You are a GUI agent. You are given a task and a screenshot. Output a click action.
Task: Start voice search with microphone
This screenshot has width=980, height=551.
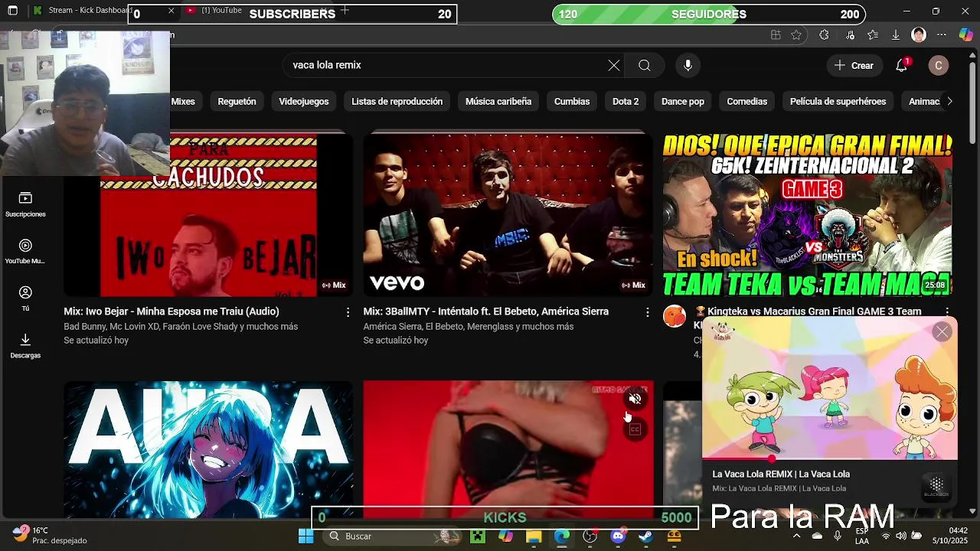click(x=688, y=65)
